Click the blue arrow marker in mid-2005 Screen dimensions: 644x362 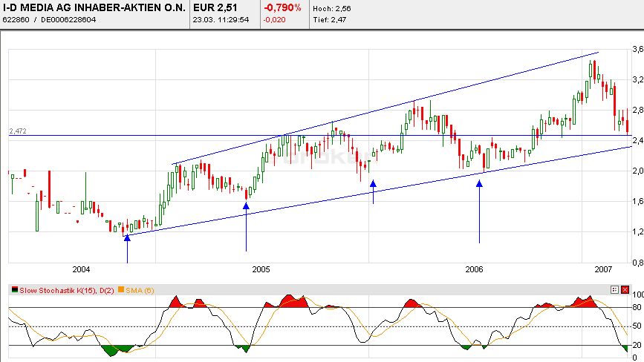(373, 192)
